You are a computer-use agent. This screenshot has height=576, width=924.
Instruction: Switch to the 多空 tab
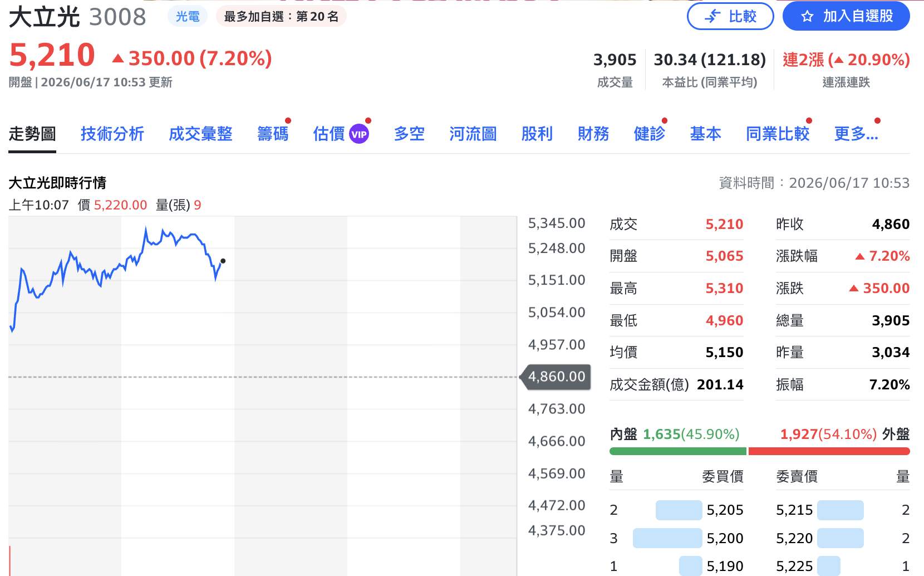(x=409, y=134)
